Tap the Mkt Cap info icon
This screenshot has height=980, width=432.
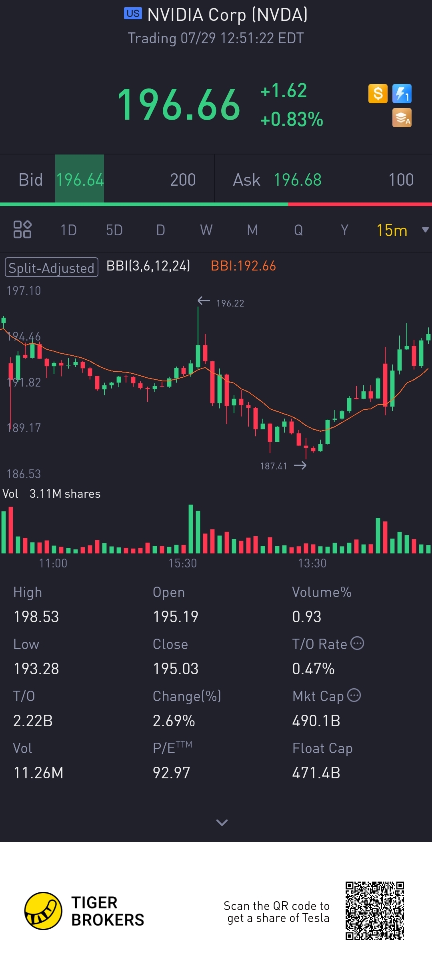[x=354, y=695]
